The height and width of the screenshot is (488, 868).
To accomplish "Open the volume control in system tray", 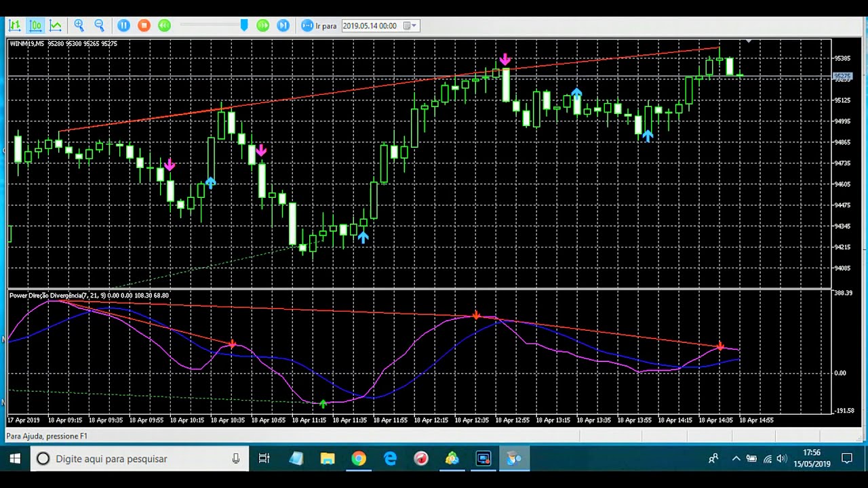I will tap(782, 459).
